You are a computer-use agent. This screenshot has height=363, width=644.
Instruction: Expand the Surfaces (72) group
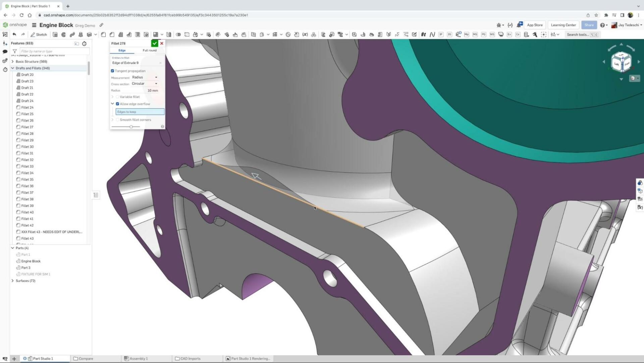(x=13, y=281)
